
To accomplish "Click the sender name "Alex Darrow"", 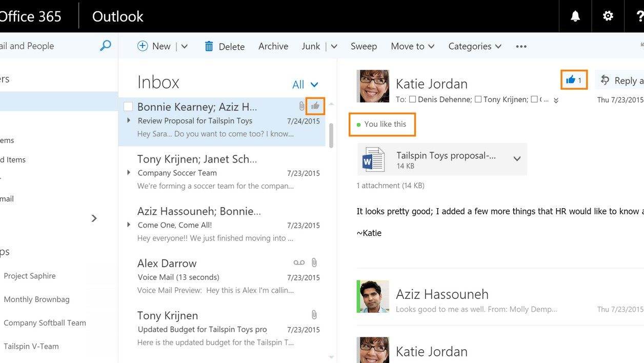I will coord(167,263).
